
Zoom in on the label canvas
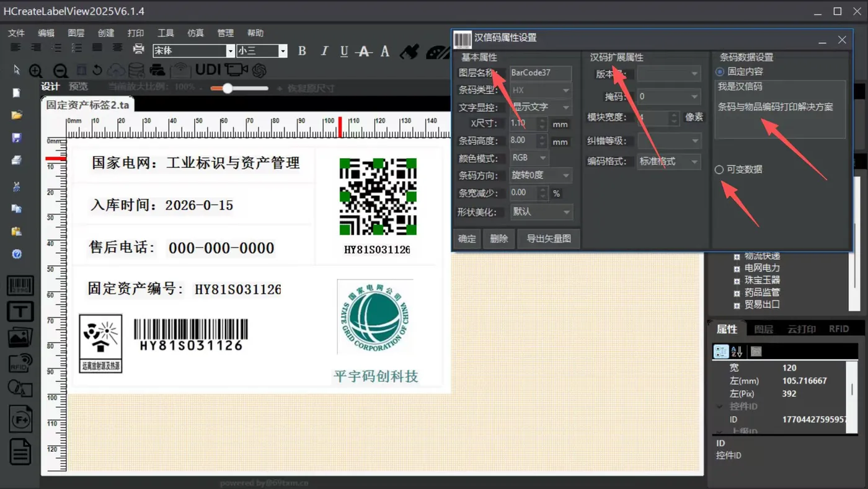click(x=36, y=71)
